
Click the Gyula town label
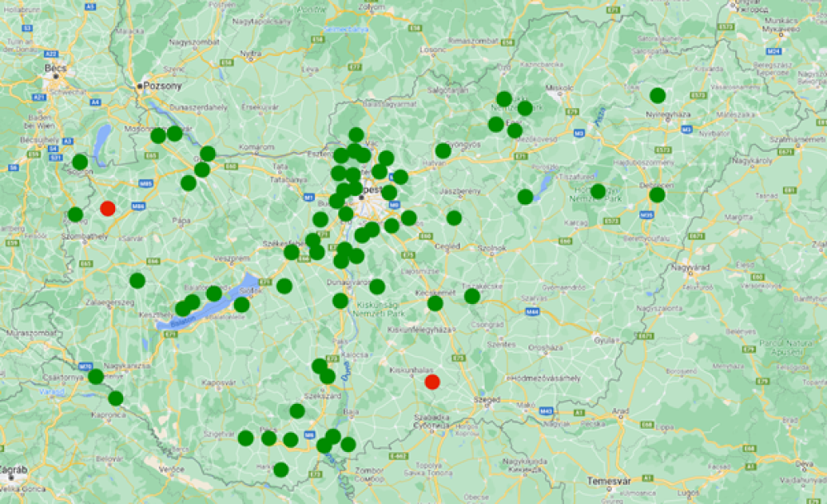pos(604,340)
